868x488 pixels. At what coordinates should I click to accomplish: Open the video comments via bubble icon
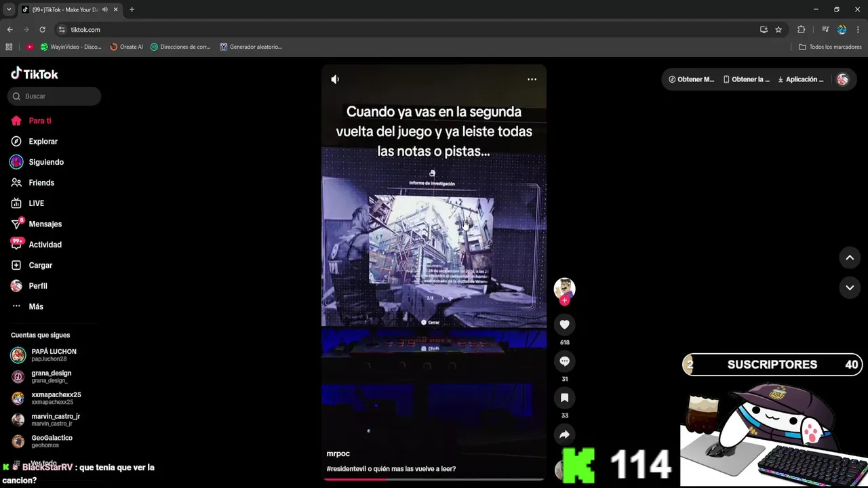[x=564, y=361]
